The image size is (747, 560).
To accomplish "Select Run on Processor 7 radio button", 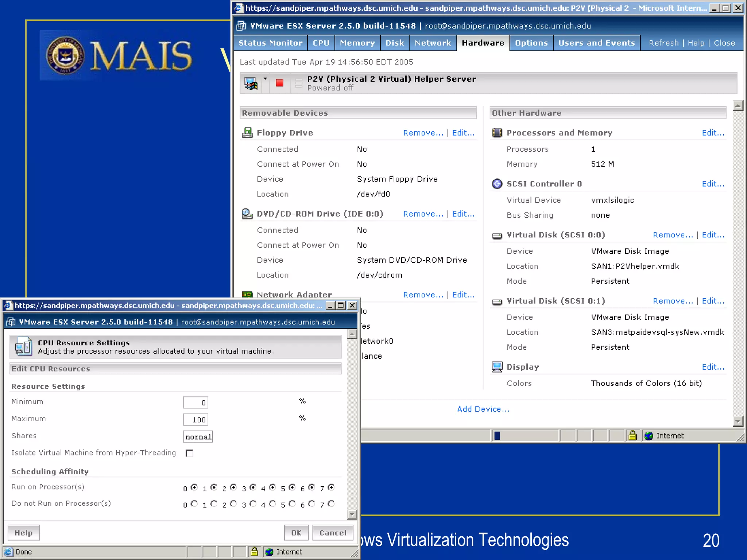I will coord(331,487).
